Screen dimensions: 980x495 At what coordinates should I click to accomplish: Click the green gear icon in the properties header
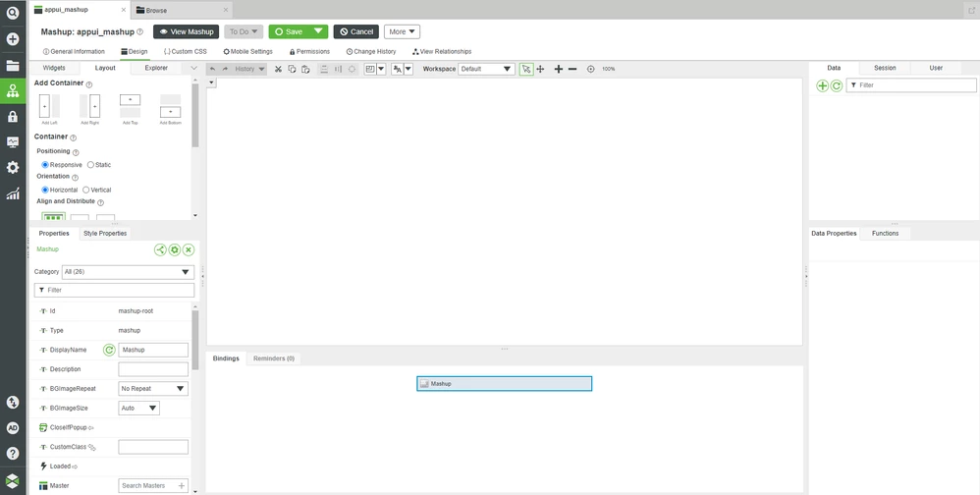pyautogui.click(x=175, y=250)
